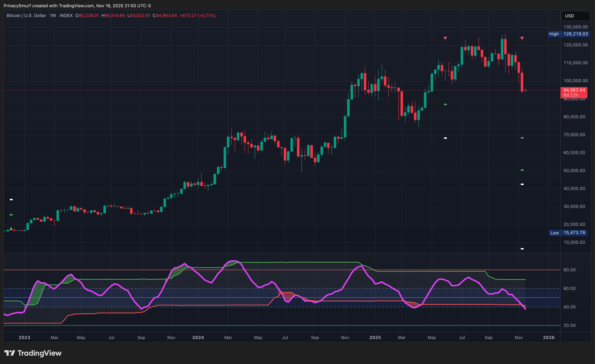
Task: Click the current price label 94,963.54
Action: (574, 90)
